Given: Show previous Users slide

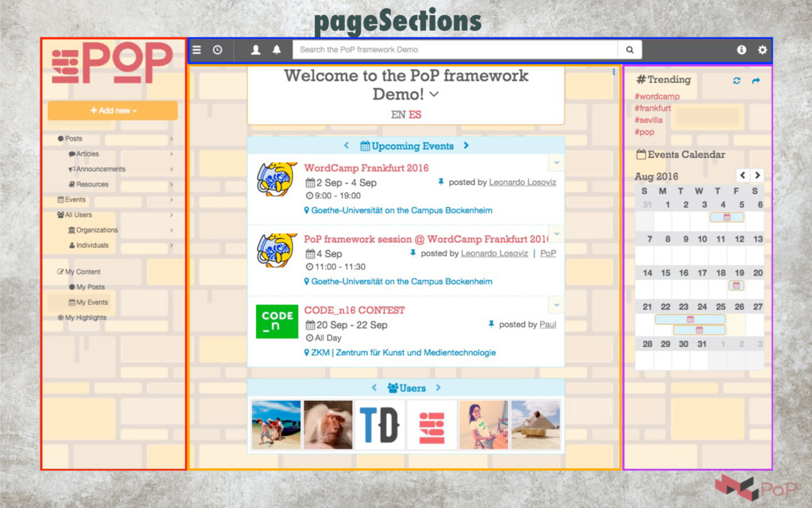Looking at the screenshot, I should click(374, 387).
